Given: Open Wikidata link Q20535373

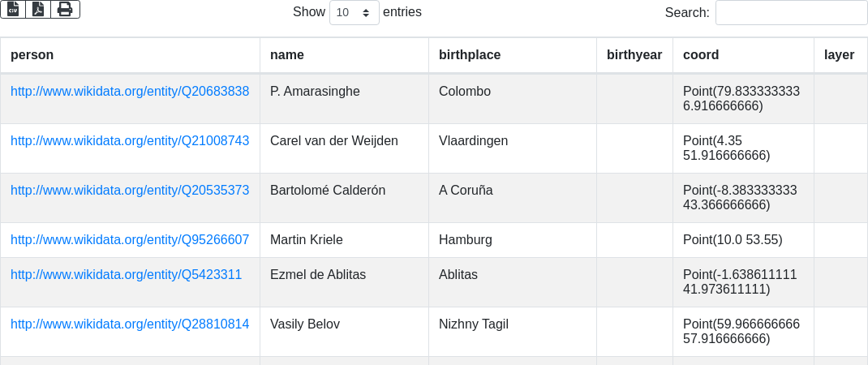Looking at the screenshot, I should 130,190.
